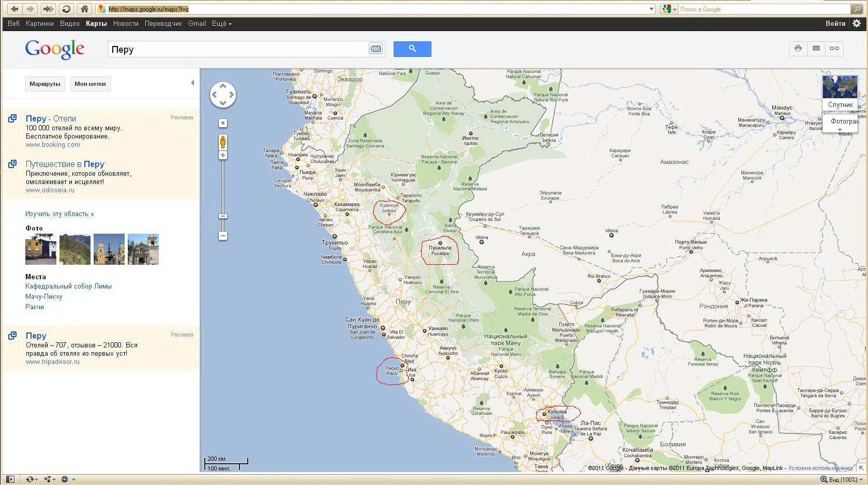This screenshot has width=868, height=485.
Task: Zoom out with the minus button
Action: 223,236
